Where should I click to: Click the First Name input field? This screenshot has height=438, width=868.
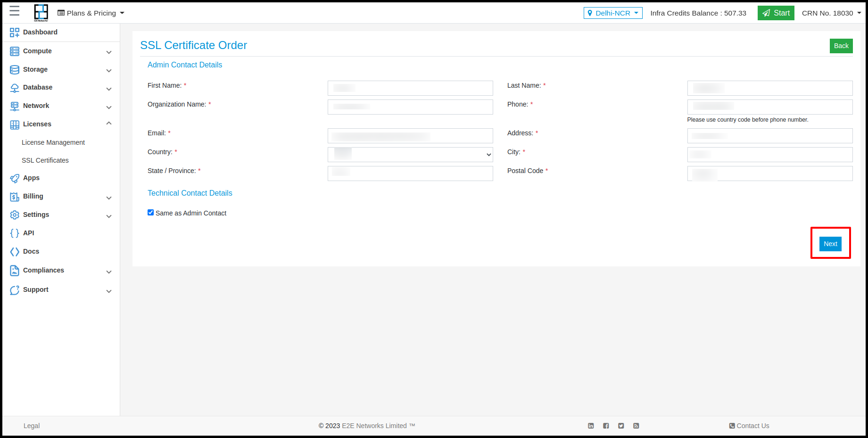tap(410, 88)
